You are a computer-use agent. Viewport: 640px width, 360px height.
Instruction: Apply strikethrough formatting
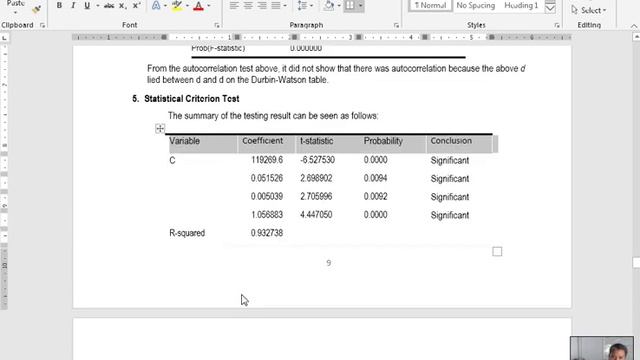109,6
